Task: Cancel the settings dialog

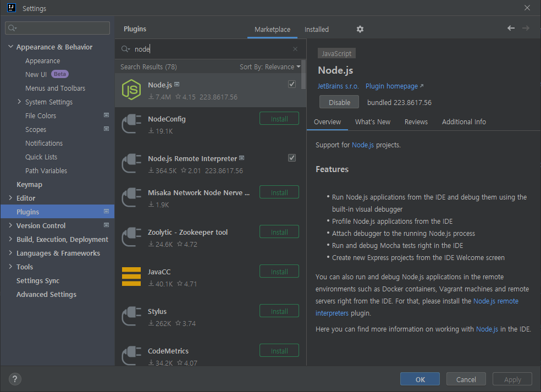Action: 466,379
